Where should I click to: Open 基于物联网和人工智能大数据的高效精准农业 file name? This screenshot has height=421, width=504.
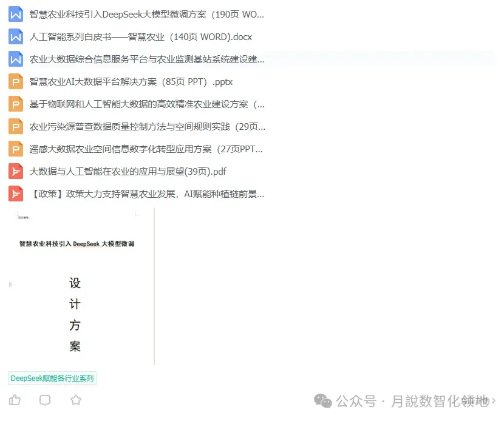pyautogui.click(x=147, y=104)
